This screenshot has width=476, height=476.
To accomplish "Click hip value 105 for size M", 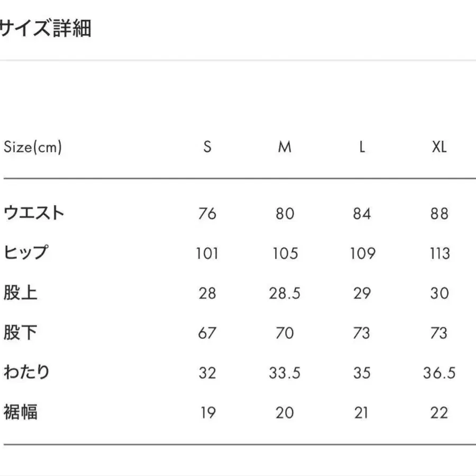I will [x=285, y=253].
